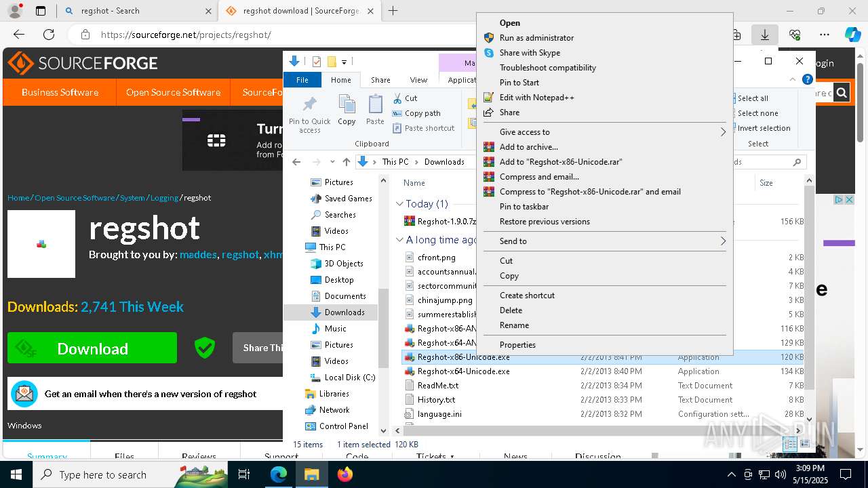Select Open in context menu
This screenshot has height=488, width=868.
[510, 23]
